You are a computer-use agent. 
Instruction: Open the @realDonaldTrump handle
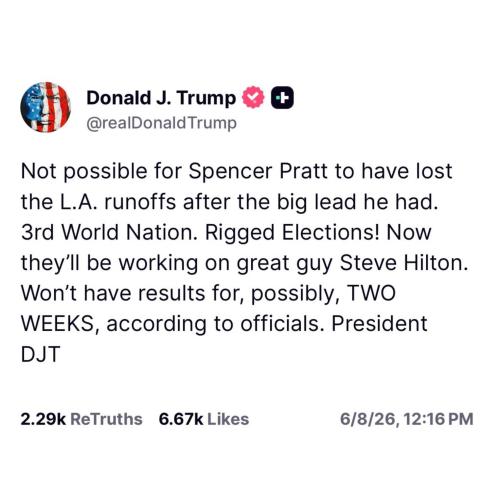(162, 123)
